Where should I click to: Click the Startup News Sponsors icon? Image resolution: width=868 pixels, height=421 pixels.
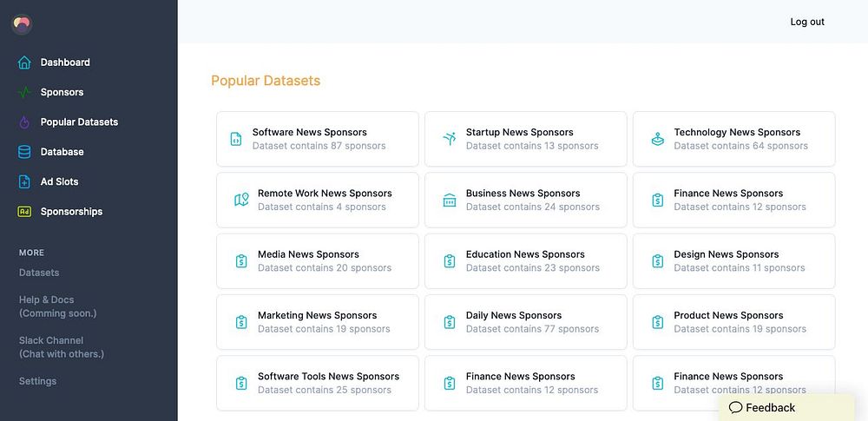click(x=449, y=139)
